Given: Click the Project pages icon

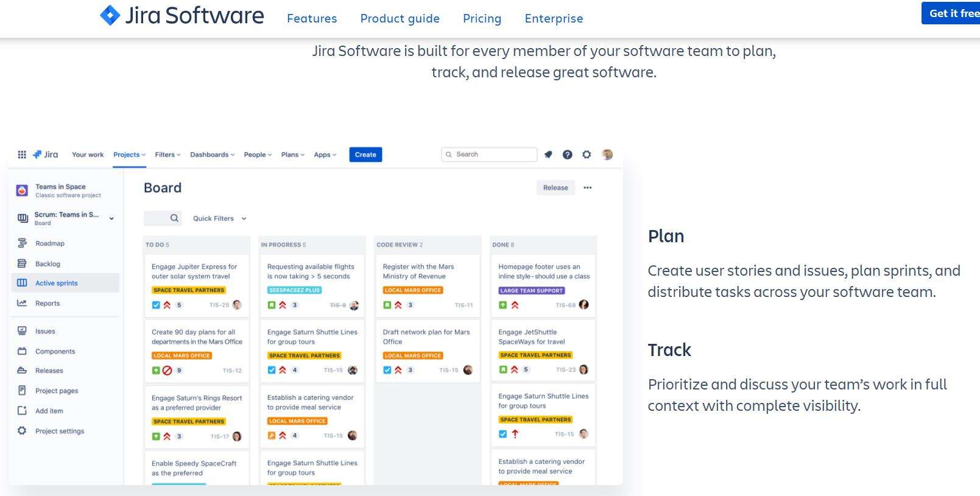Looking at the screenshot, I should (22, 390).
